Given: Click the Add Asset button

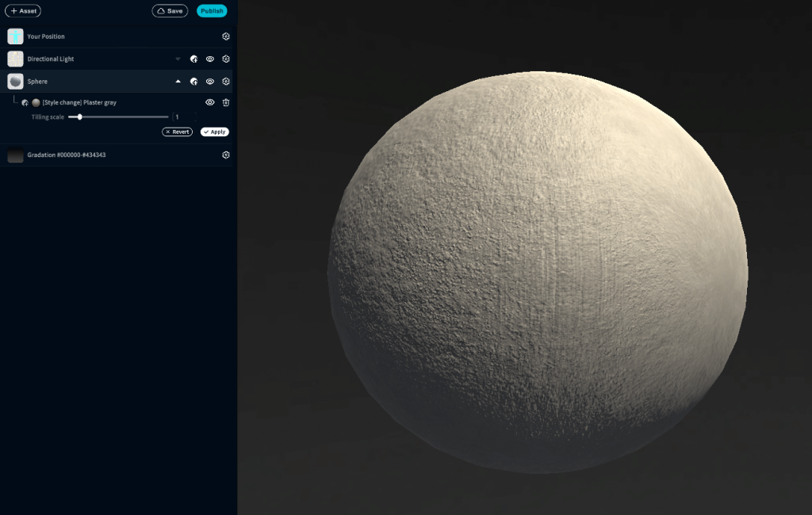Looking at the screenshot, I should [x=23, y=11].
